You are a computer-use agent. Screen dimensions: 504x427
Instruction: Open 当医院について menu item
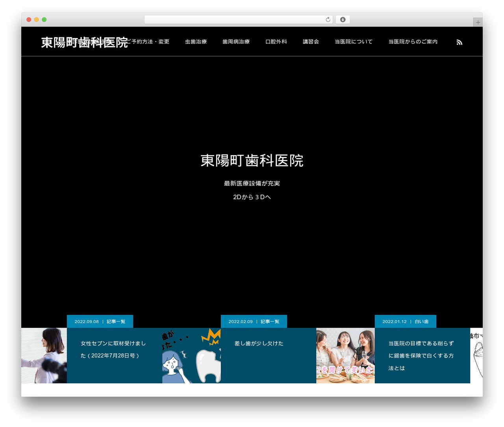click(x=354, y=42)
